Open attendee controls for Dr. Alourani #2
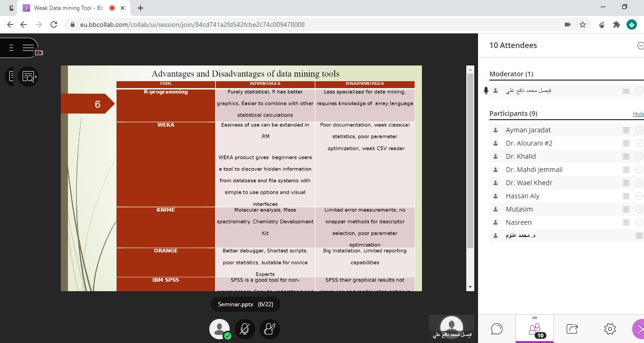The image size is (644, 343). [639, 143]
